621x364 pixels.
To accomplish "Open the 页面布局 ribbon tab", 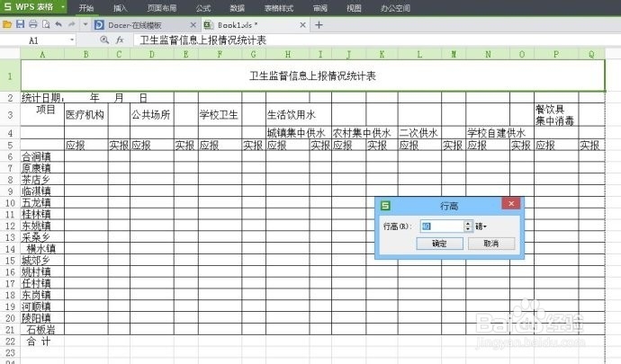I will [162, 8].
